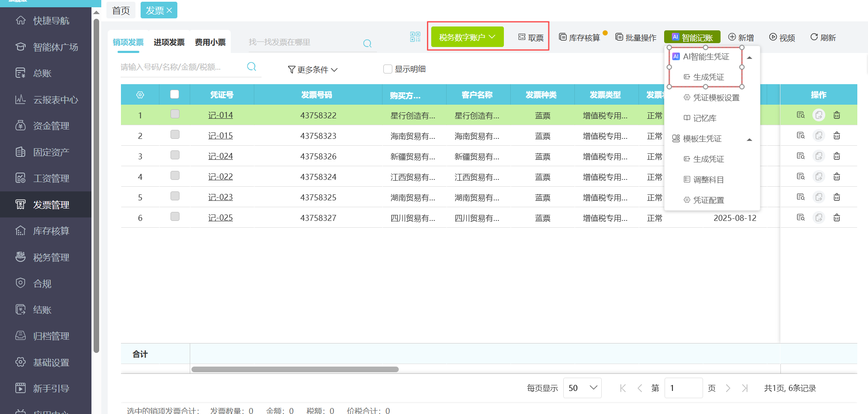The height and width of the screenshot is (414, 868).
Task: Collapse the AI智能生凭证 group arrow
Action: 749,57
